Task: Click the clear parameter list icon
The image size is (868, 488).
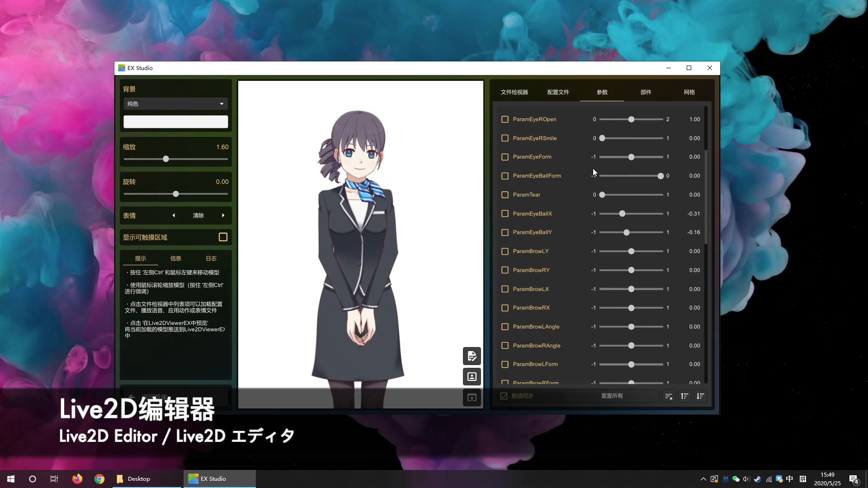Action: tap(669, 396)
